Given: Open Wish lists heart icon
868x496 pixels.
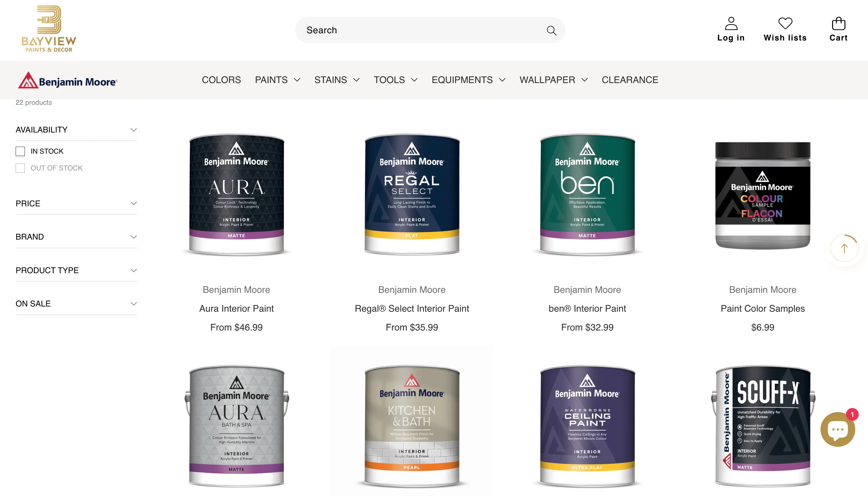Looking at the screenshot, I should point(785,23).
